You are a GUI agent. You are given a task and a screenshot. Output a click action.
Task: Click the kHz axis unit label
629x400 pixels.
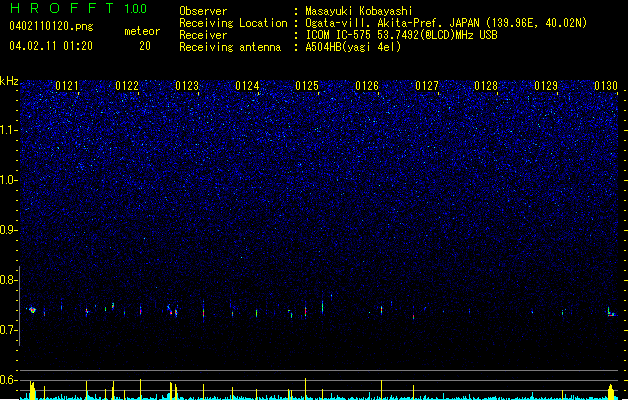click(x=9, y=81)
